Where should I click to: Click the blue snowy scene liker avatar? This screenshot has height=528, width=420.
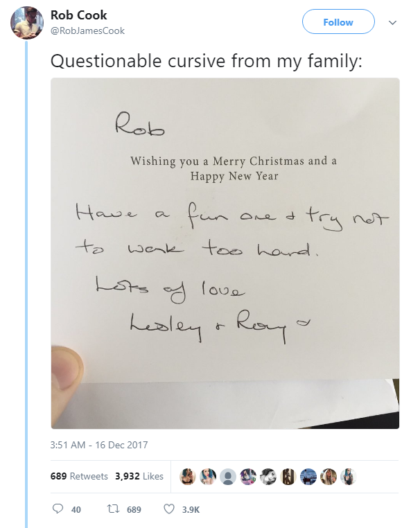(308, 477)
